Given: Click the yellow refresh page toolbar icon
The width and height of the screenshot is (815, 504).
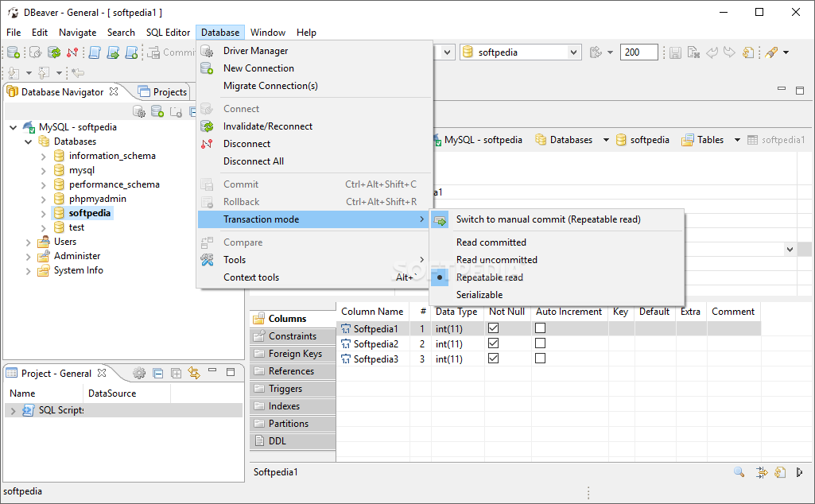Looking at the screenshot, I should tap(748, 52).
